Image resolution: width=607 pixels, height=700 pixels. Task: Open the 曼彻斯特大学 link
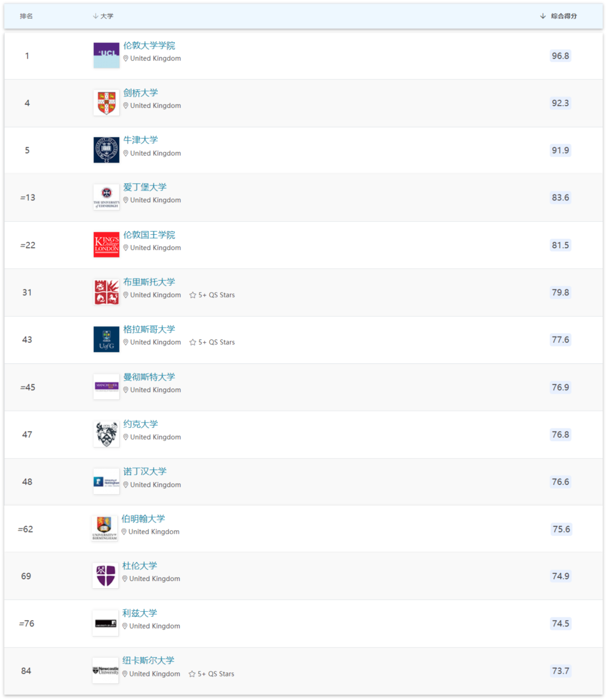coord(150,377)
